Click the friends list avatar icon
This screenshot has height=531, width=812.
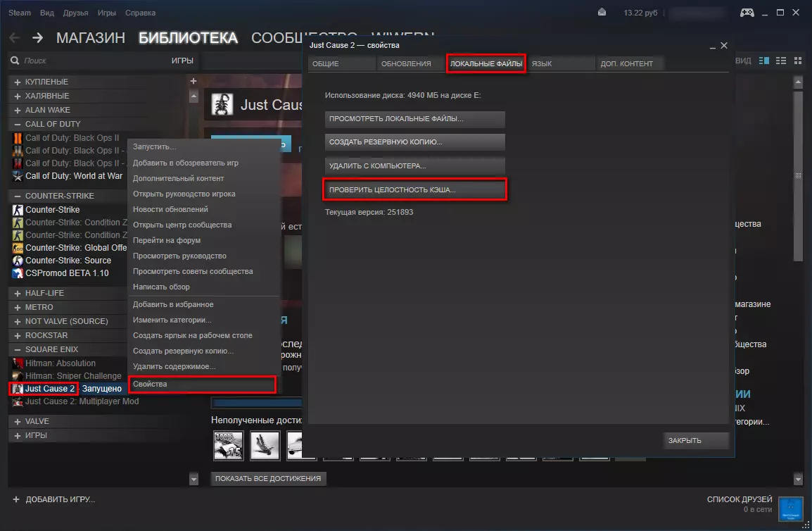click(790, 508)
